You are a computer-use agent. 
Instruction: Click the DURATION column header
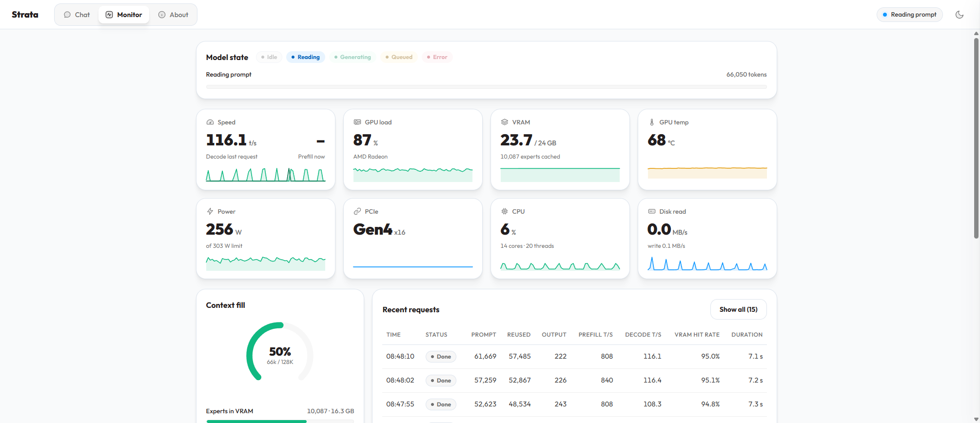click(746, 335)
